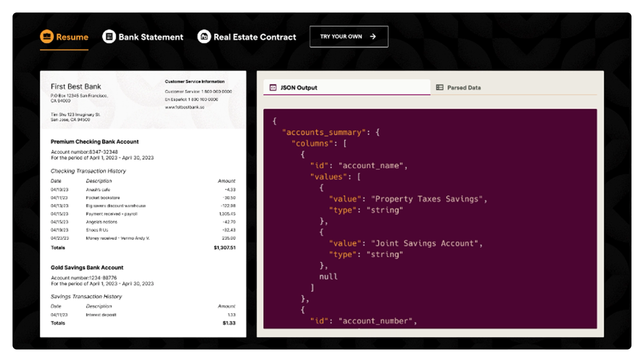This screenshot has height=362, width=644.
Task: Click the Interest deposit transaction
Action: click(143, 315)
